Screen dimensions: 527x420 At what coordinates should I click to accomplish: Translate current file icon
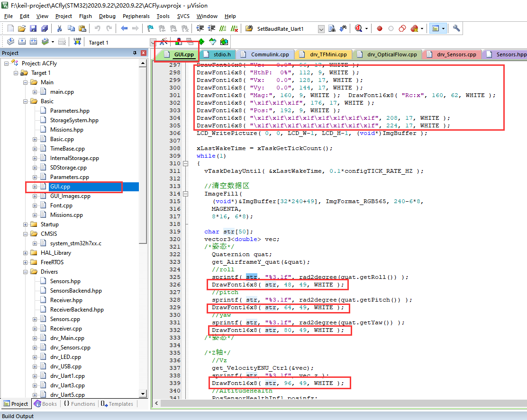tap(11, 42)
